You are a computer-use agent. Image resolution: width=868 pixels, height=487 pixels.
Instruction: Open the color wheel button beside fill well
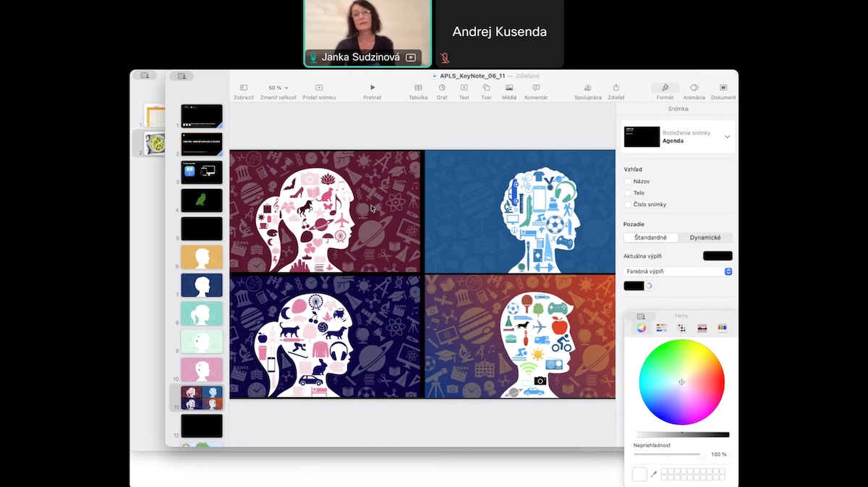pos(649,286)
